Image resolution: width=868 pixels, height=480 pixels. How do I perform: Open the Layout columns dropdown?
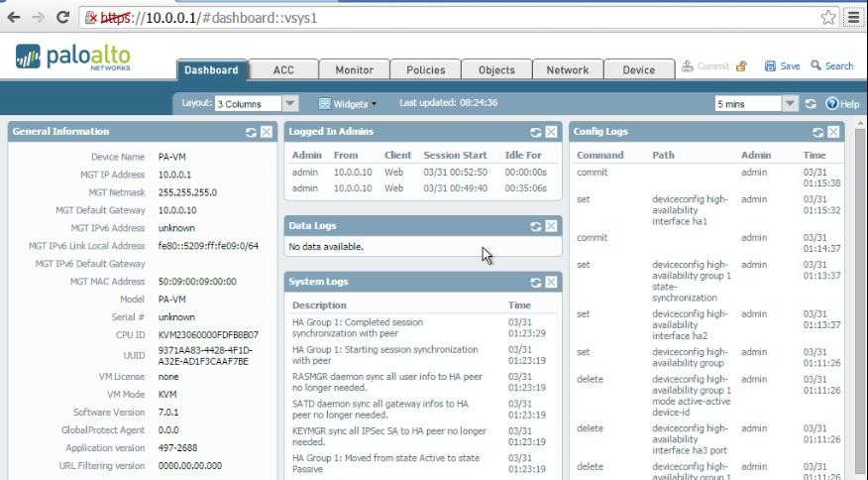coord(290,103)
